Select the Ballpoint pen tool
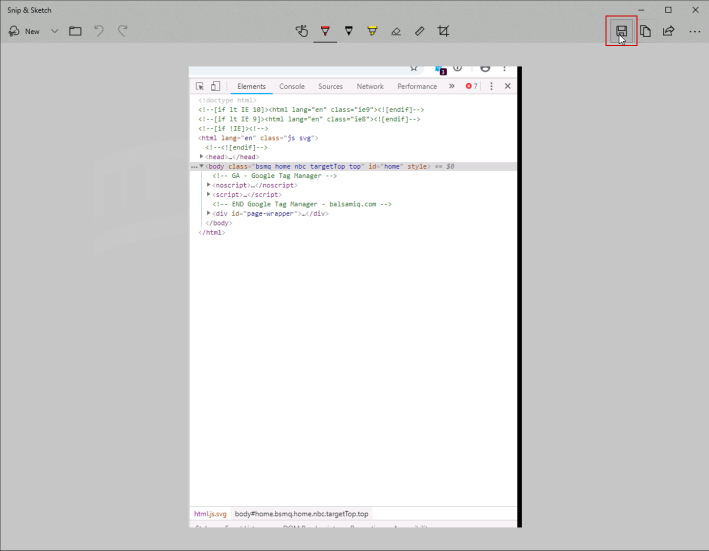This screenshot has width=709, height=551. coord(325,31)
